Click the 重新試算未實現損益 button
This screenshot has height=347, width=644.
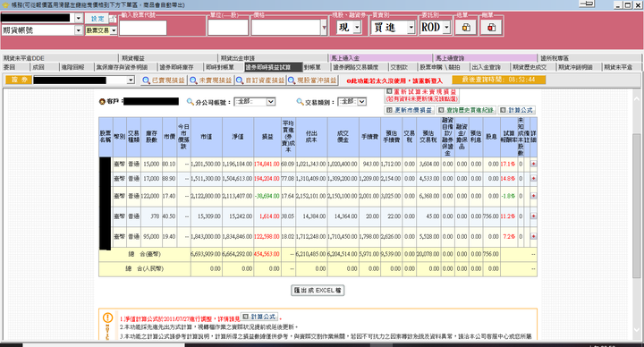422,96
